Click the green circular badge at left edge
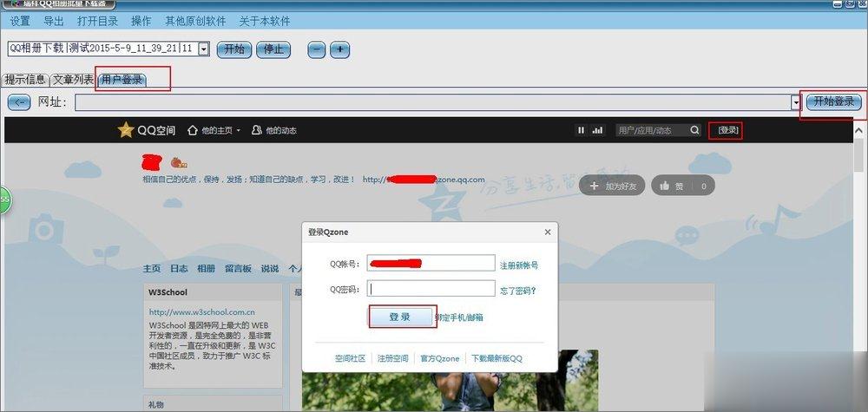Screen dimensions: 868x412 pyautogui.click(x=4, y=199)
